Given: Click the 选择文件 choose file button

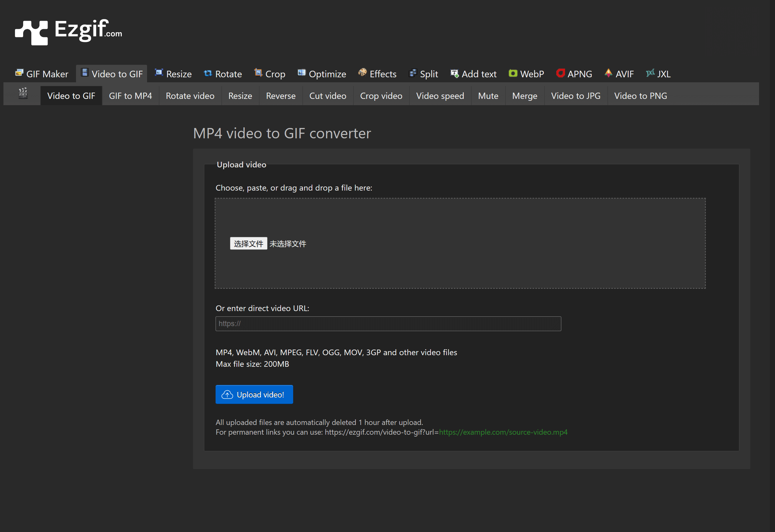Looking at the screenshot, I should tap(248, 243).
